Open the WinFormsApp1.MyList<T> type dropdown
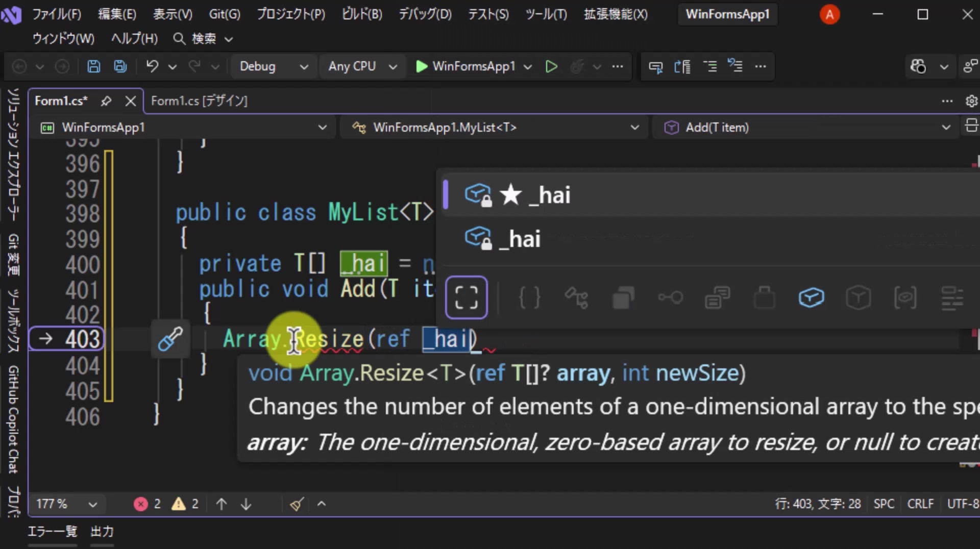This screenshot has height=549, width=980. coord(495,127)
